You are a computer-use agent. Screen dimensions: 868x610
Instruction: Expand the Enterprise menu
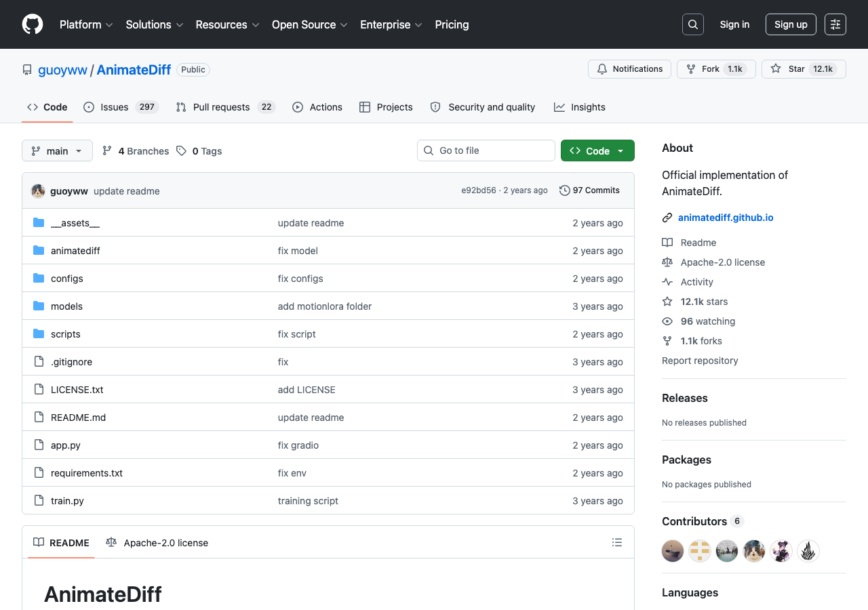[x=391, y=24]
